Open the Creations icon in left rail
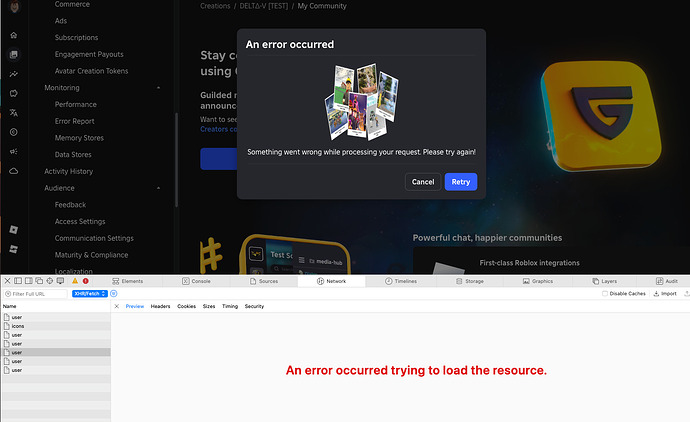 click(14, 55)
